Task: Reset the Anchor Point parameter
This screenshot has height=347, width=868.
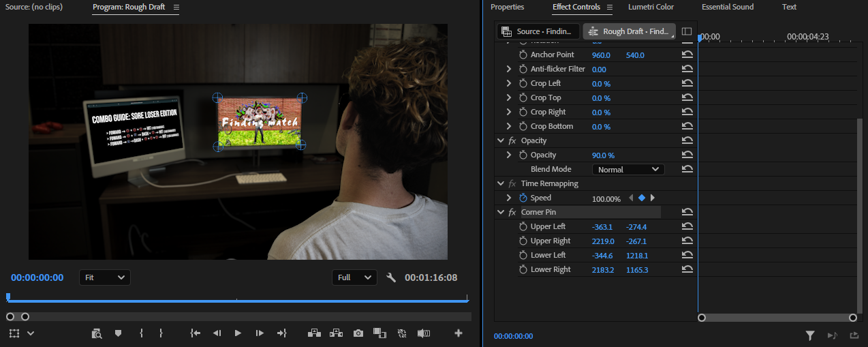Action: [687, 55]
